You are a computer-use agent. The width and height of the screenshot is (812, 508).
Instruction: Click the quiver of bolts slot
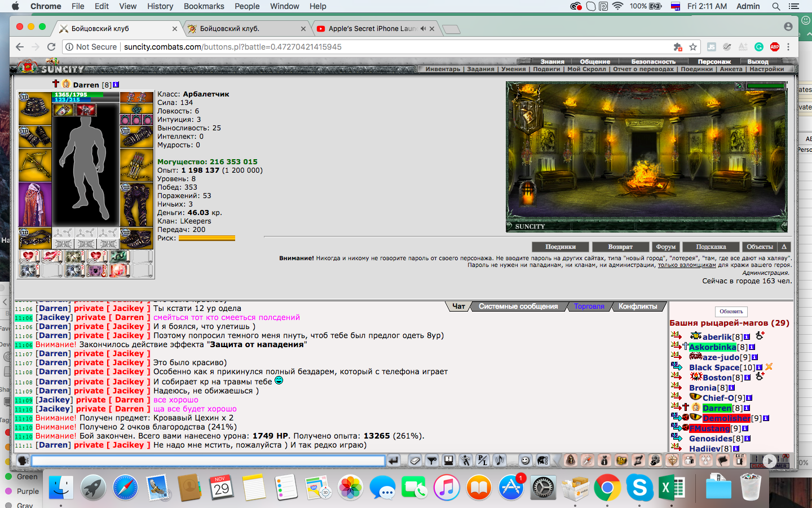pyautogui.click(x=136, y=165)
